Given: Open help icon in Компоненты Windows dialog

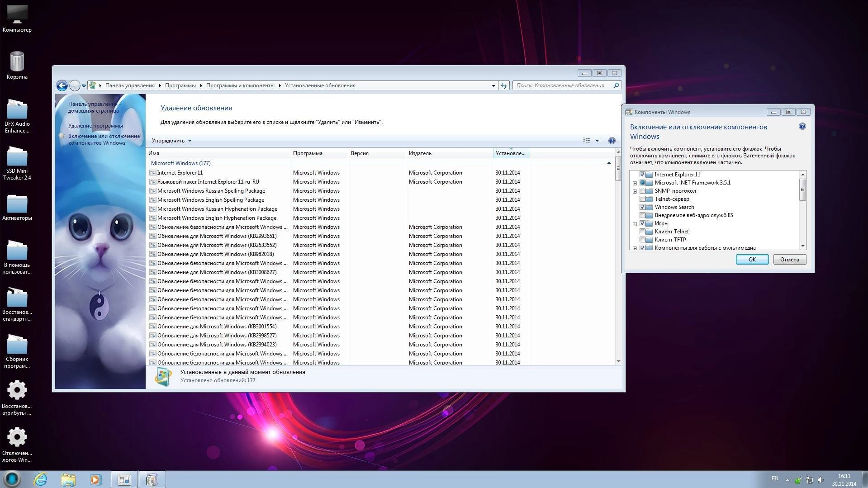Looking at the screenshot, I should pyautogui.click(x=802, y=127).
